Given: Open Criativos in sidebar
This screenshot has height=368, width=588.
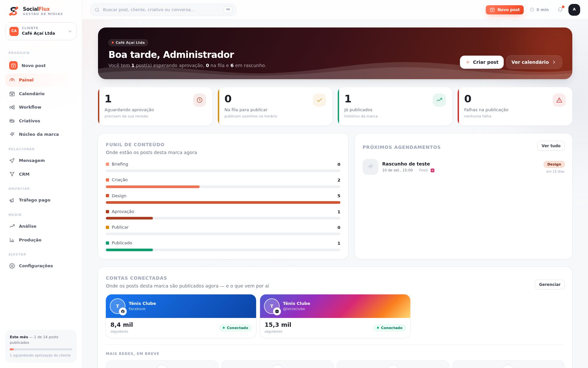Looking at the screenshot, I should pos(41,121).
